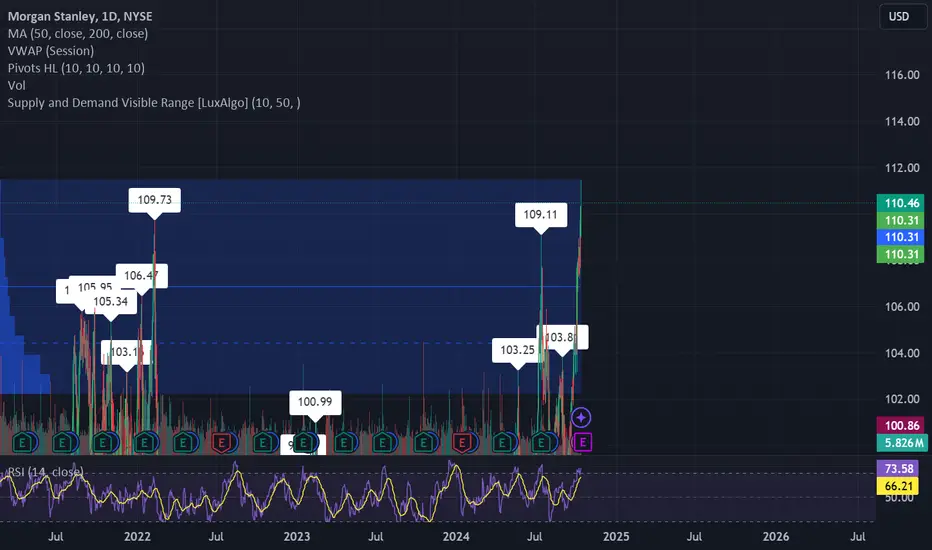Select the MA (50, close, 200, close) indicator
Image resolution: width=932 pixels, height=550 pixels.
pyautogui.click(x=78, y=34)
